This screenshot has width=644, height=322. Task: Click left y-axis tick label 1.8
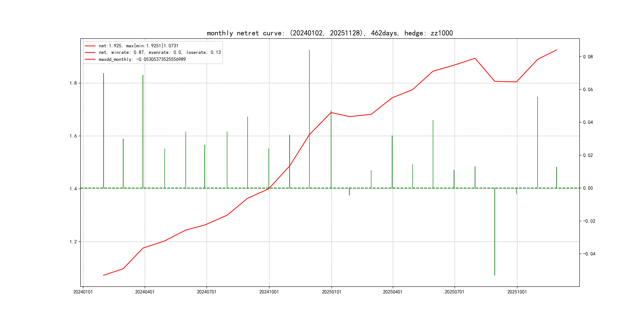[x=73, y=83]
